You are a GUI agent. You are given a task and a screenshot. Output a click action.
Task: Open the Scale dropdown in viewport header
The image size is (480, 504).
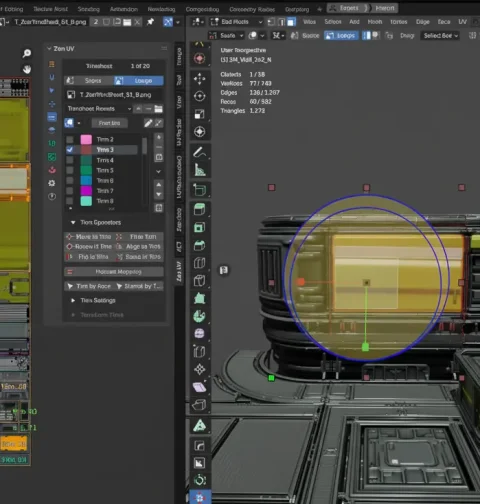(226, 36)
